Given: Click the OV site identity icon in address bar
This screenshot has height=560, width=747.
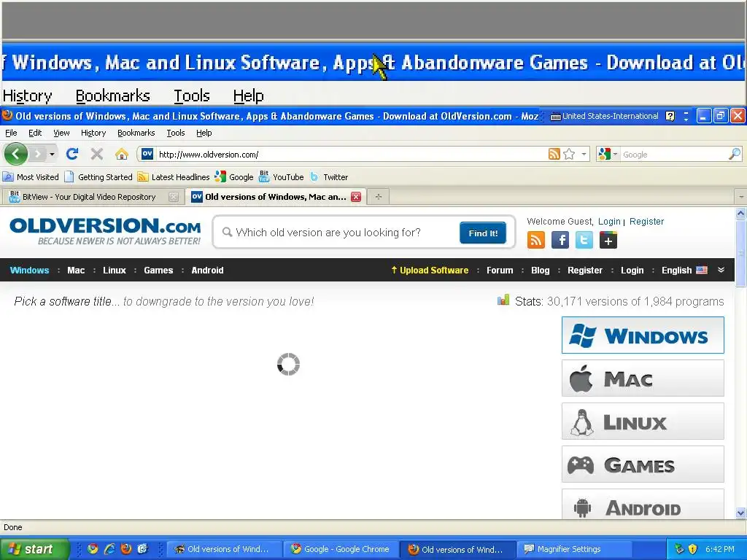Looking at the screenshot, I should point(147,154).
